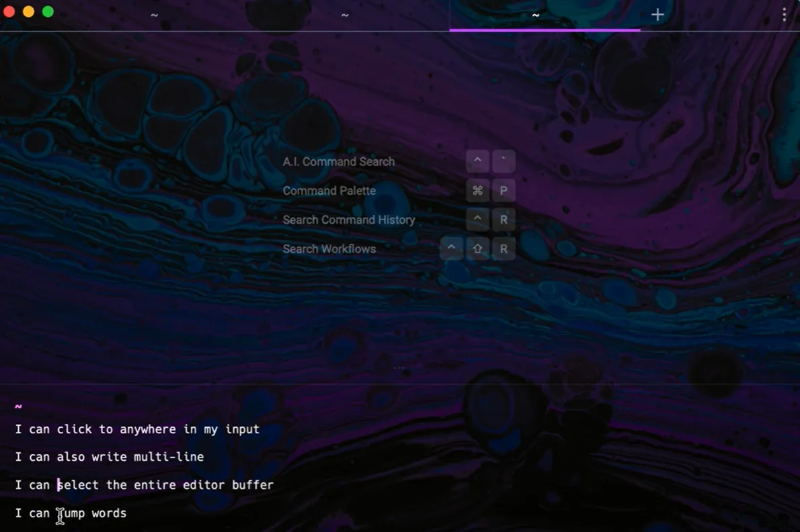Switch to the middle ~ tab

[345, 15]
